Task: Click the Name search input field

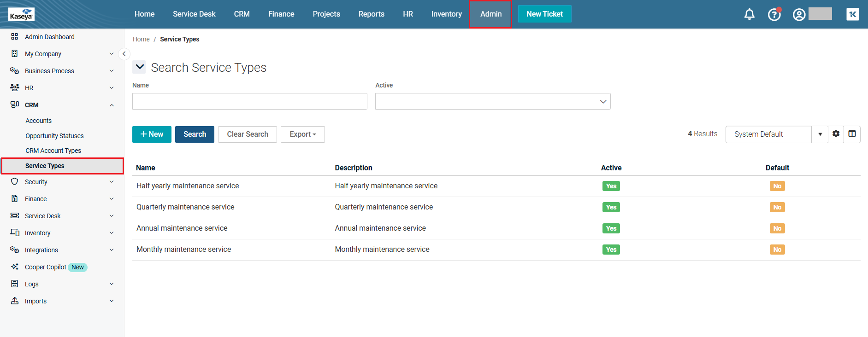Action: (249, 101)
